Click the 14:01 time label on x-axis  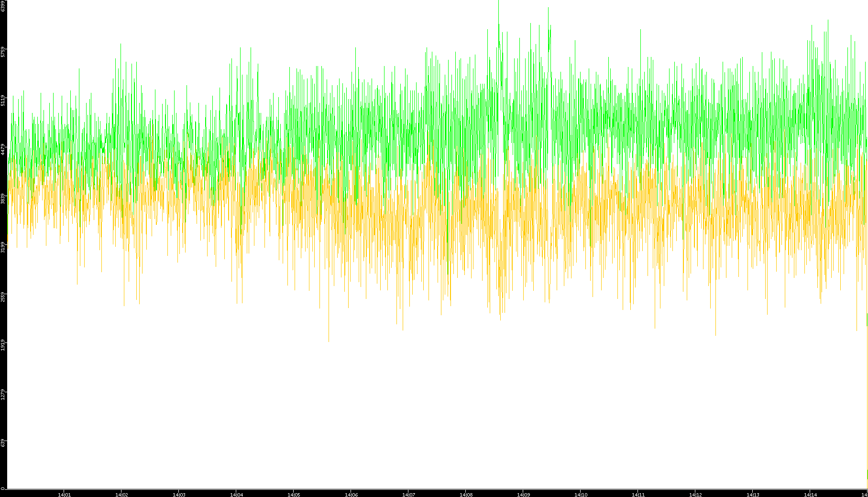click(64, 495)
